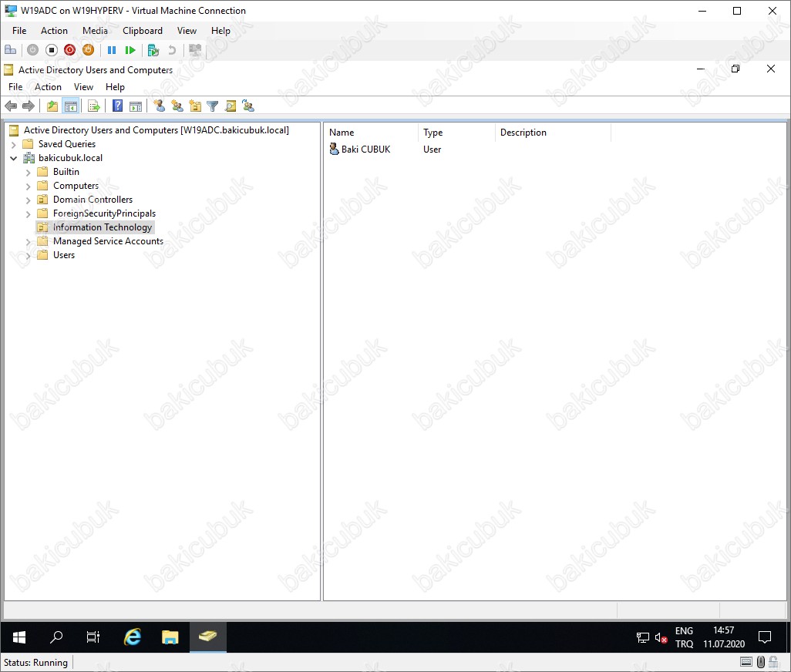
Task: Sort list by Name column header
Action: click(371, 133)
